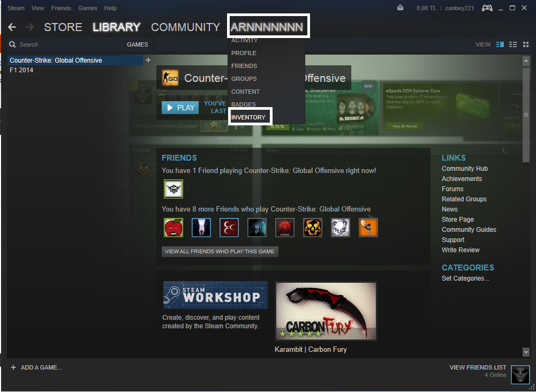Image resolution: width=536 pixels, height=392 pixels.
Task: Open the Games menu
Action: [87, 8]
